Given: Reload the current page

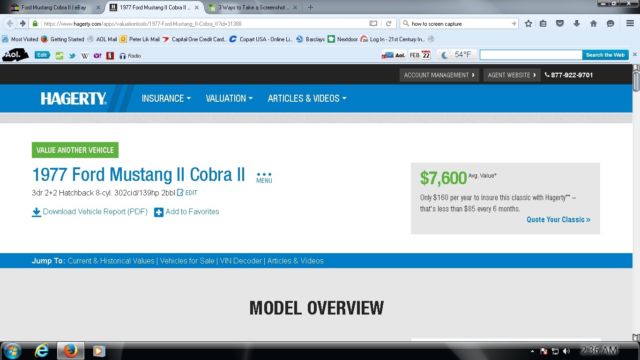Looking at the screenshot, I should [x=389, y=24].
